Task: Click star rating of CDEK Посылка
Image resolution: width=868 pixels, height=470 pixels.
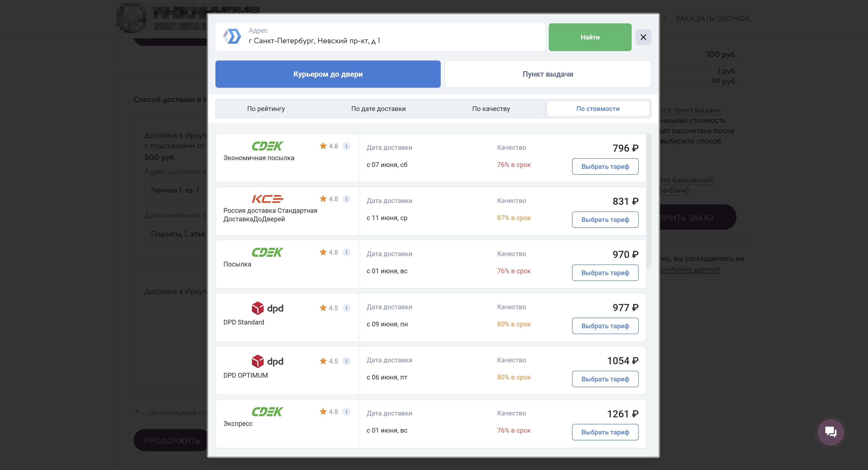Action: coord(329,252)
